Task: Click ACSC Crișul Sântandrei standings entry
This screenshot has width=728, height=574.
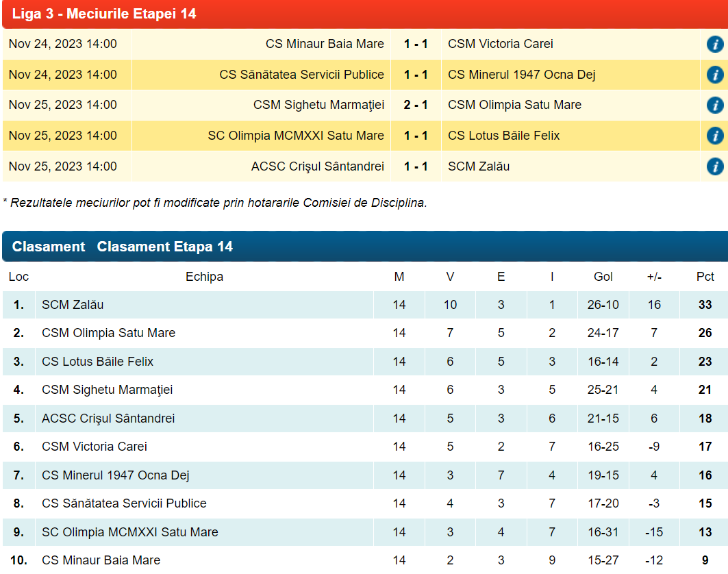Action: point(108,419)
